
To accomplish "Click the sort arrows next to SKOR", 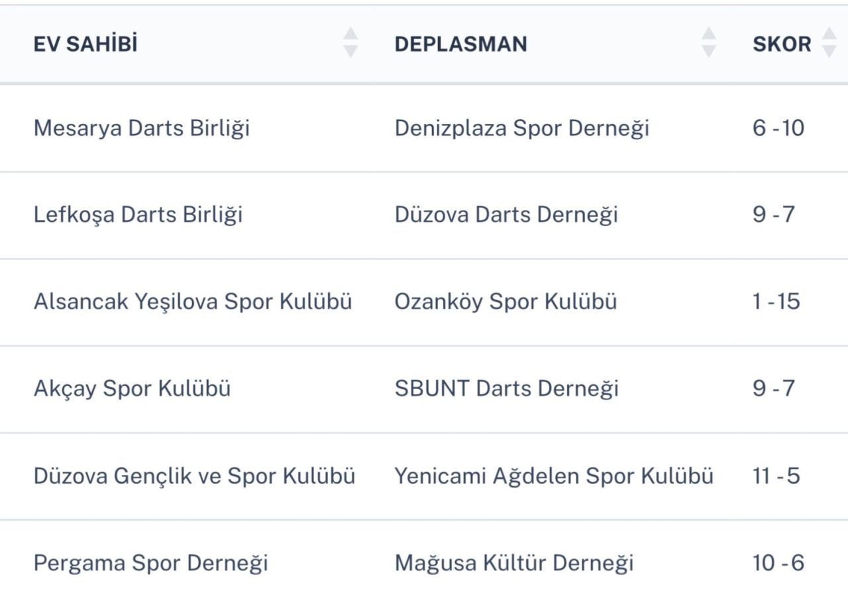I will coord(829,42).
